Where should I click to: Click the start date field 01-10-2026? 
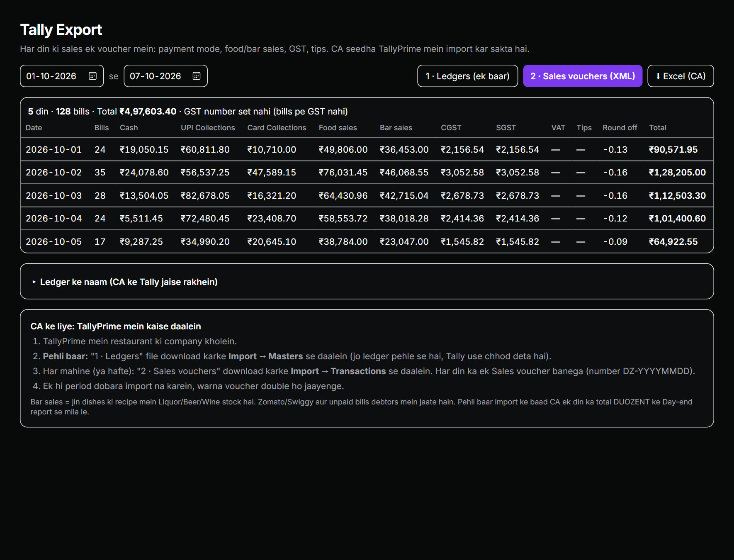pyautogui.click(x=62, y=76)
